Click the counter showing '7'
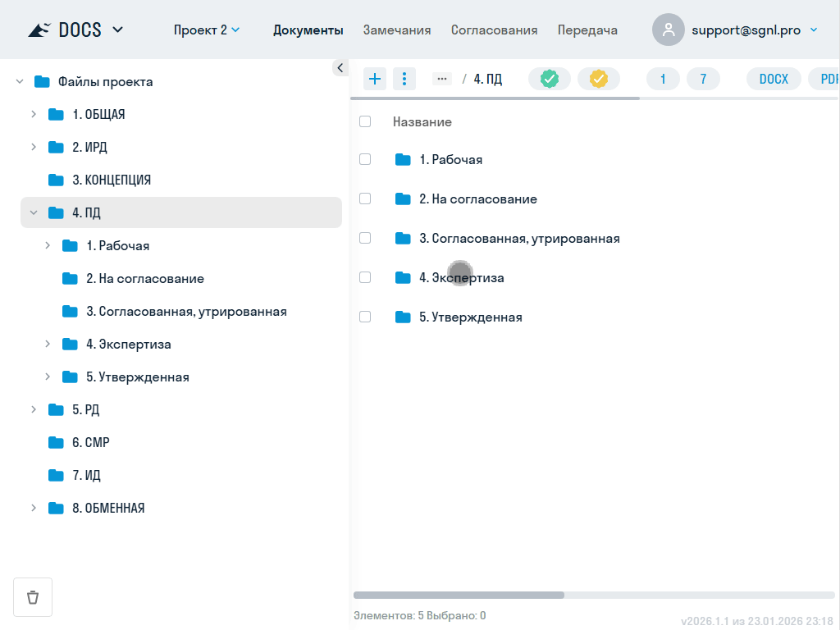The width and height of the screenshot is (840, 630). (x=703, y=78)
